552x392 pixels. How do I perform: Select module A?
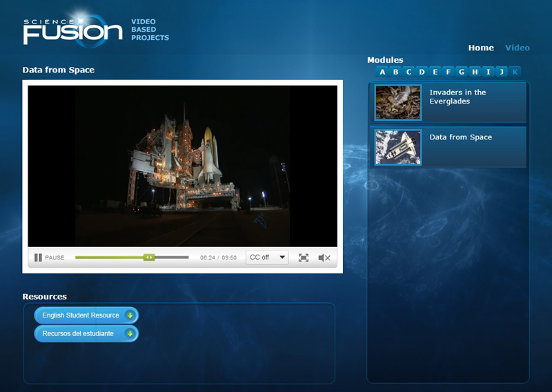382,72
